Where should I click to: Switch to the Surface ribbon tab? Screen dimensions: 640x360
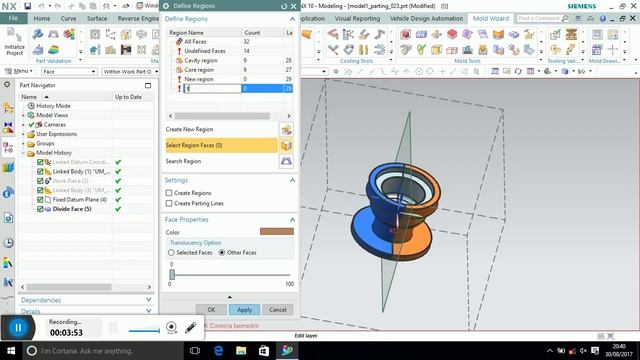pyautogui.click(x=97, y=18)
